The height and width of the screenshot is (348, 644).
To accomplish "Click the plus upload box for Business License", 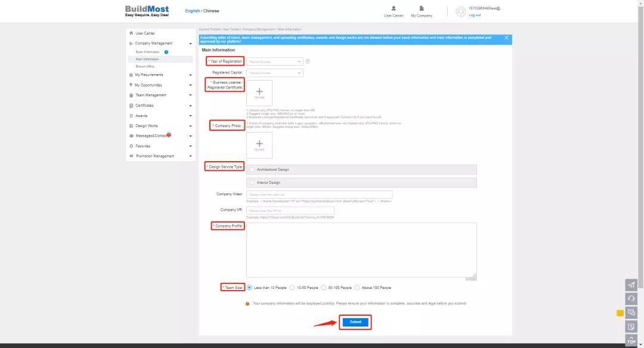I will point(259,93).
